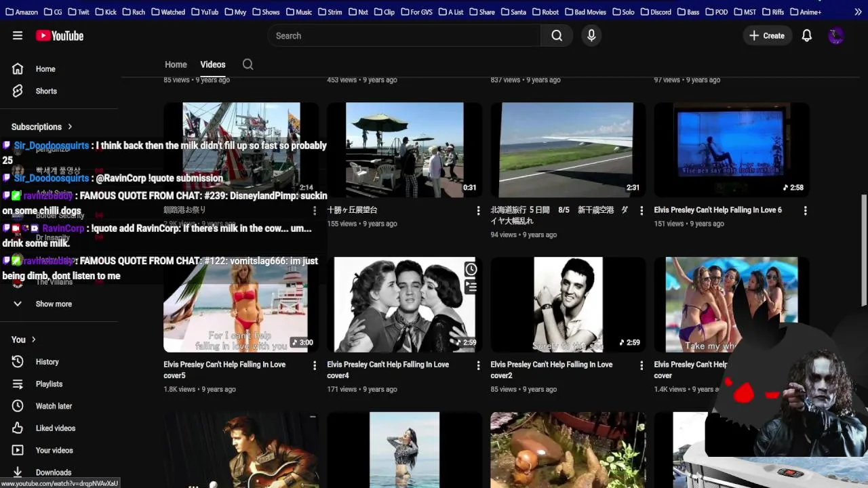This screenshot has width=868, height=488.
Task: Open the 北海道旅行 5日間 video title
Action: [x=559, y=216]
